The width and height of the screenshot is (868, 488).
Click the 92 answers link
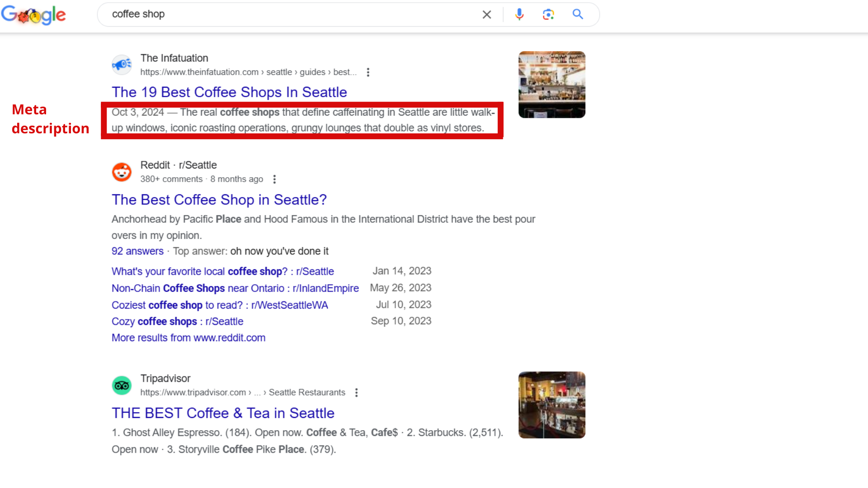pyautogui.click(x=137, y=251)
